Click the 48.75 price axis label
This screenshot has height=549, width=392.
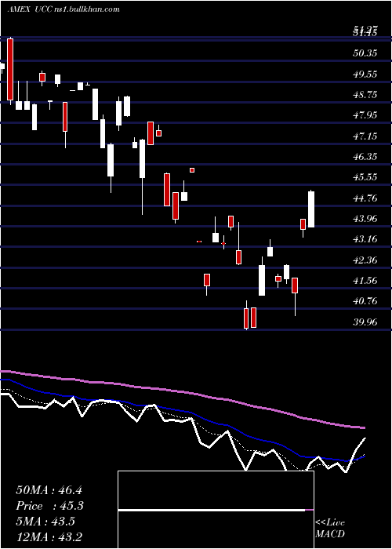tap(365, 95)
